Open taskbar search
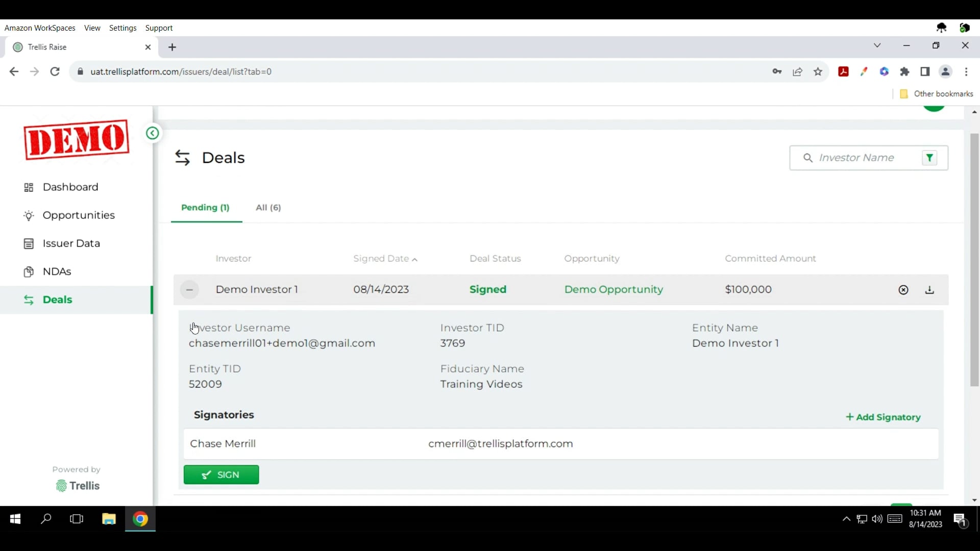The image size is (980, 551). [x=46, y=519]
